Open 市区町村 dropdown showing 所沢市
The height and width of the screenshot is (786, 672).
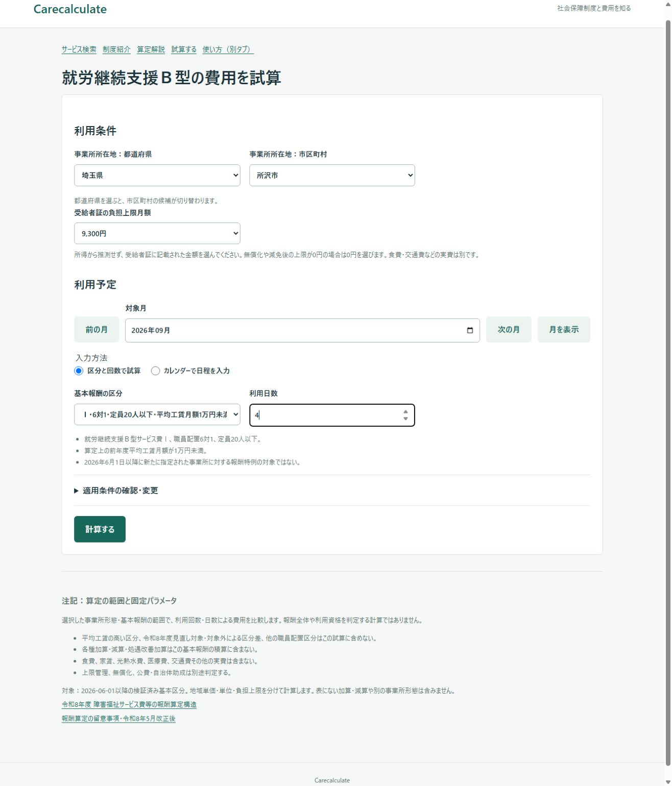(x=332, y=175)
